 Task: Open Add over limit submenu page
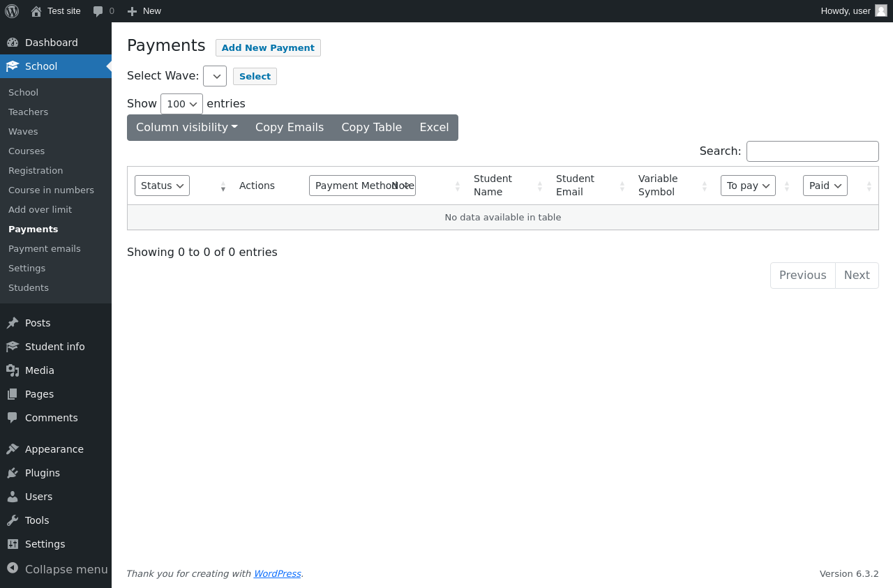[x=40, y=209]
